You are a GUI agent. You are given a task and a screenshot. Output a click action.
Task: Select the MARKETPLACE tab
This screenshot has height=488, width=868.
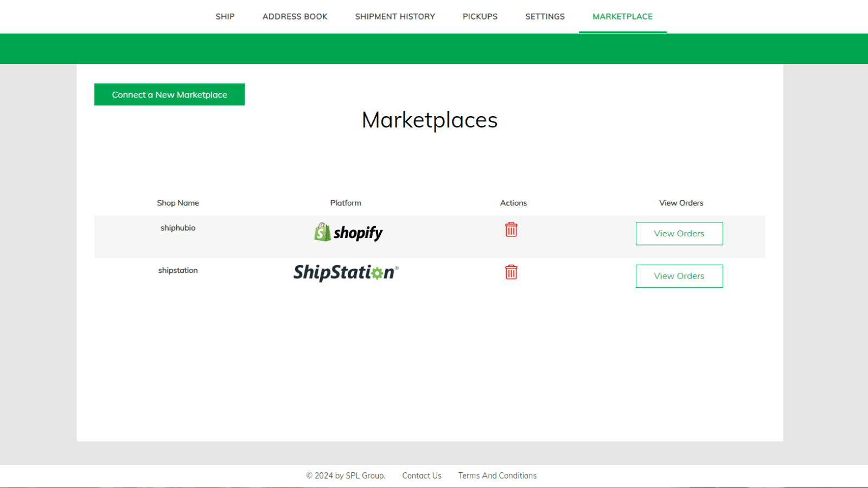pyautogui.click(x=622, y=16)
